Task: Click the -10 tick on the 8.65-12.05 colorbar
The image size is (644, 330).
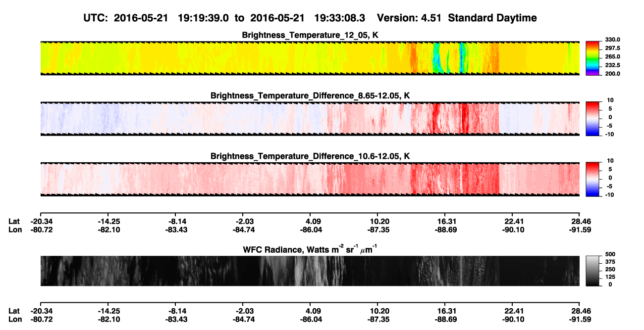Action: click(608, 134)
